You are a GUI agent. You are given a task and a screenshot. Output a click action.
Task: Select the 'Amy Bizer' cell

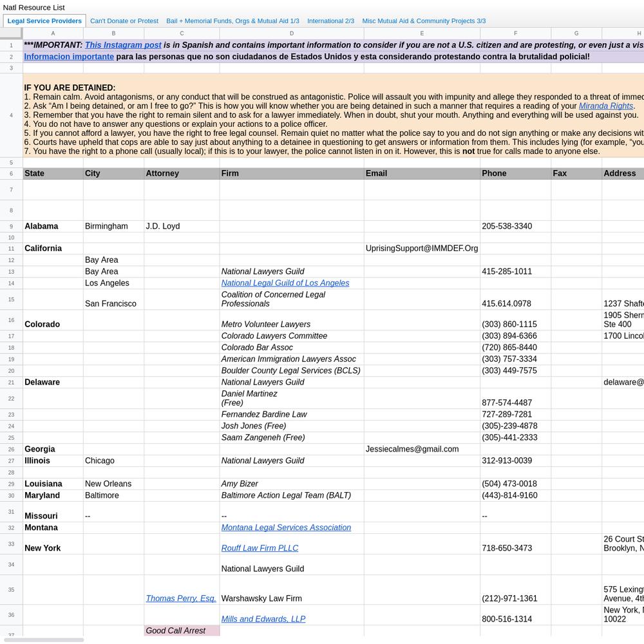click(x=292, y=484)
